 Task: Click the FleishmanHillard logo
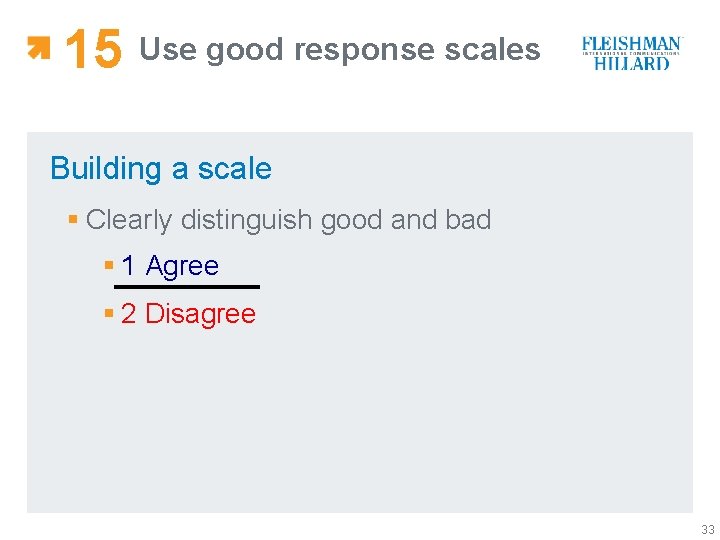tap(632, 53)
